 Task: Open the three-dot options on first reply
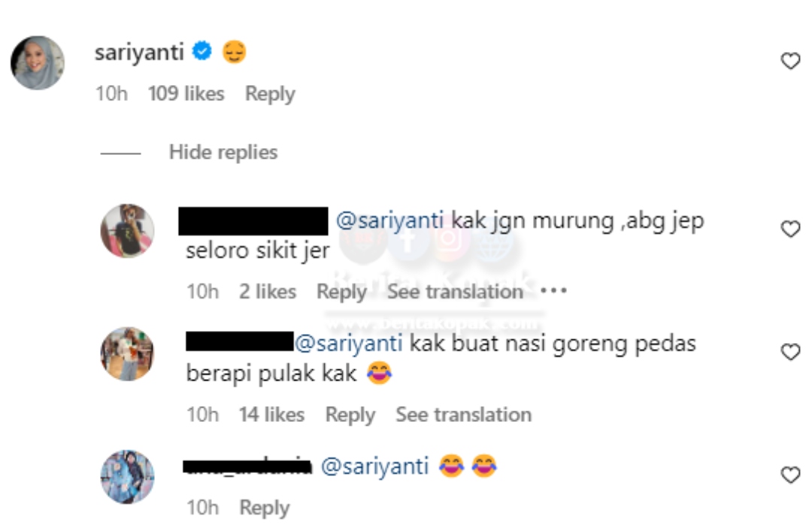(553, 290)
